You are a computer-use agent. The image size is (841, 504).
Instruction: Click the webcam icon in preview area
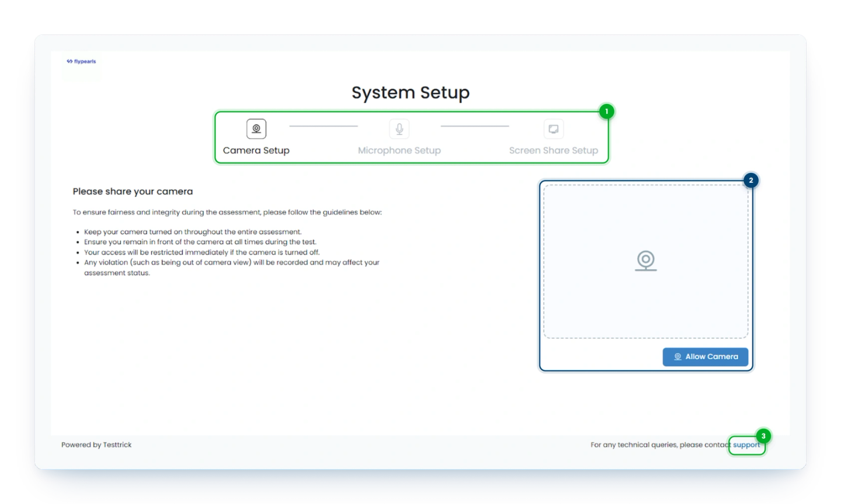pyautogui.click(x=645, y=260)
